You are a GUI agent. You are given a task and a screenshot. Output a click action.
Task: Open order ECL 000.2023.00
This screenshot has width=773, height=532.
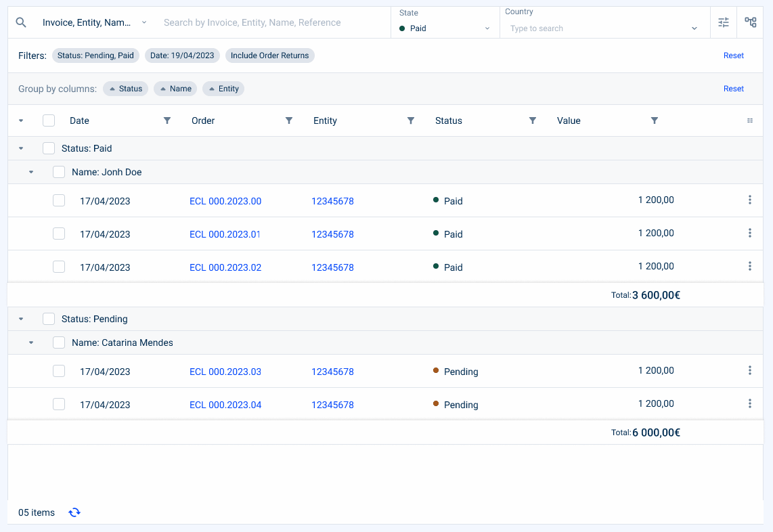225,201
